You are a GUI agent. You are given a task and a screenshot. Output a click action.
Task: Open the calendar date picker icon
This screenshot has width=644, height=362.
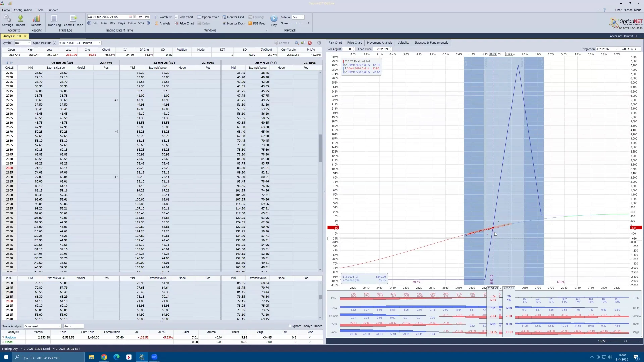130,17
